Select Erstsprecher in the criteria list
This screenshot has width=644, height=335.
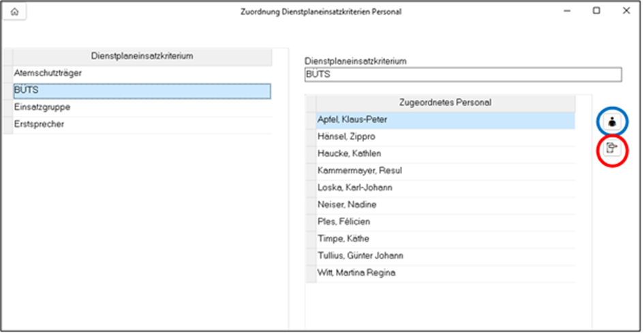click(x=142, y=124)
